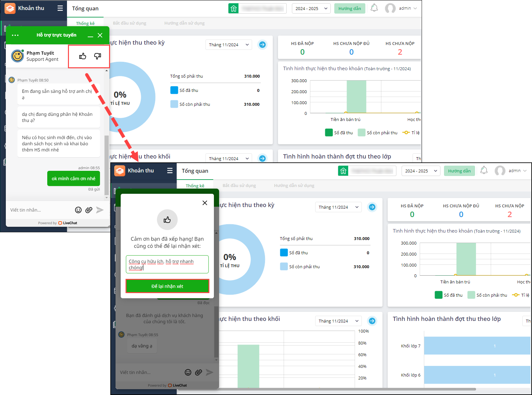
Task: Click the 'Hướng dẫn' button in the top header
Action: (x=350, y=8)
